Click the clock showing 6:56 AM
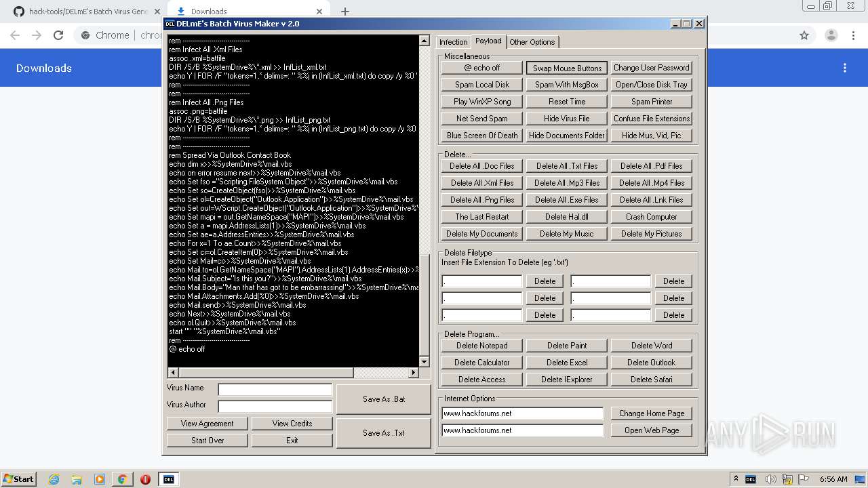 pyautogui.click(x=833, y=479)
